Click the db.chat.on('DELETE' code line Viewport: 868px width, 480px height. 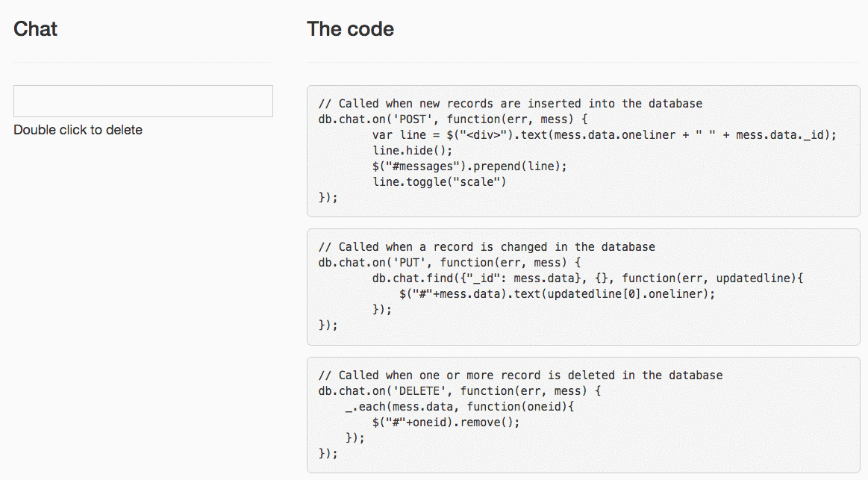tap(460, 391)
